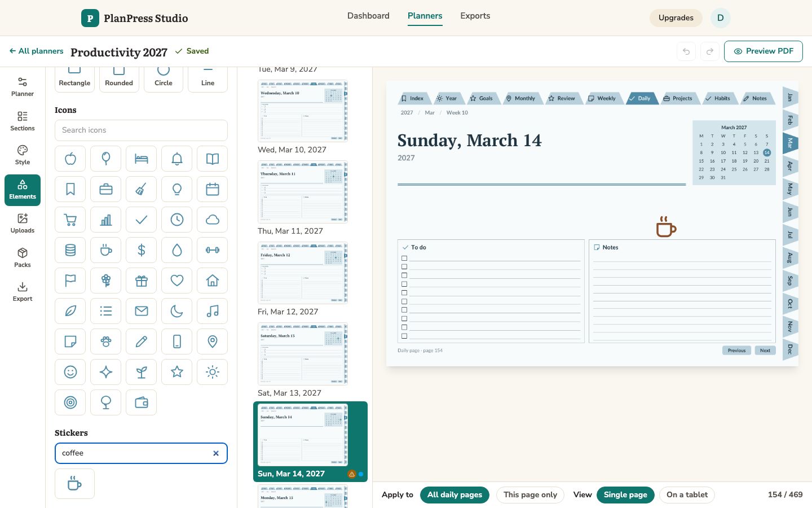Apply changes to All daily pages
This screenshot has width=812, height=508.
[x=454, y=495]
